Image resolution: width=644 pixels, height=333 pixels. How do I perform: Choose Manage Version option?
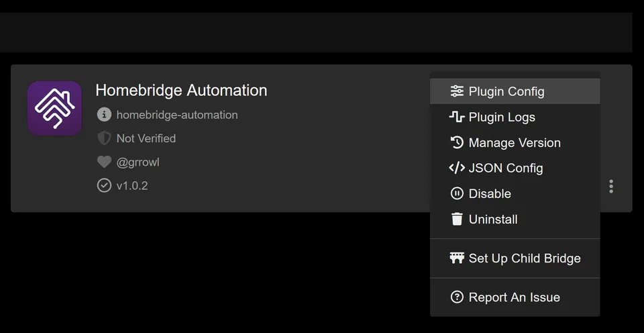pos(515,142)
